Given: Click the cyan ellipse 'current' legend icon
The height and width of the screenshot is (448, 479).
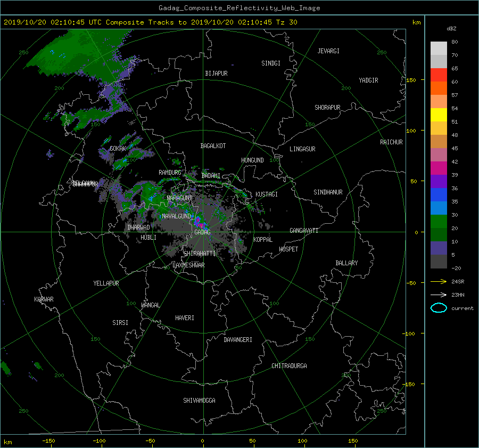Looking at the screenshot, I should click(x=439, y=308).
